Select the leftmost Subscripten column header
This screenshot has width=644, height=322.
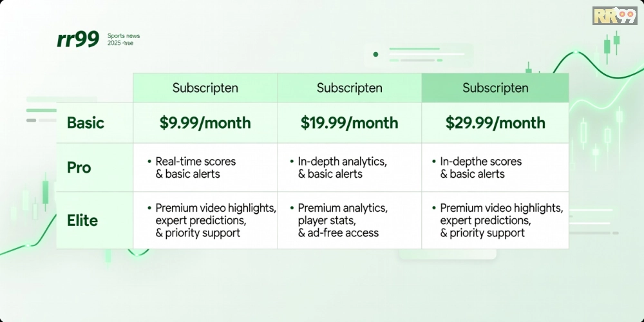coord(205,88)
